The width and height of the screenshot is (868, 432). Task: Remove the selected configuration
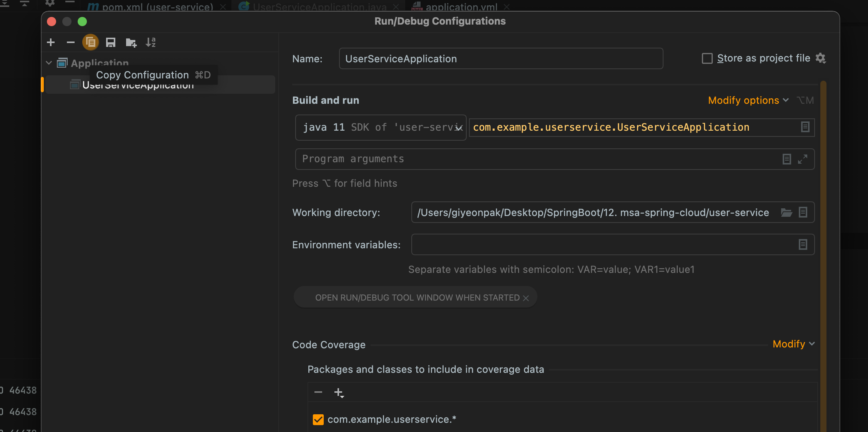(x=70, y=42)
